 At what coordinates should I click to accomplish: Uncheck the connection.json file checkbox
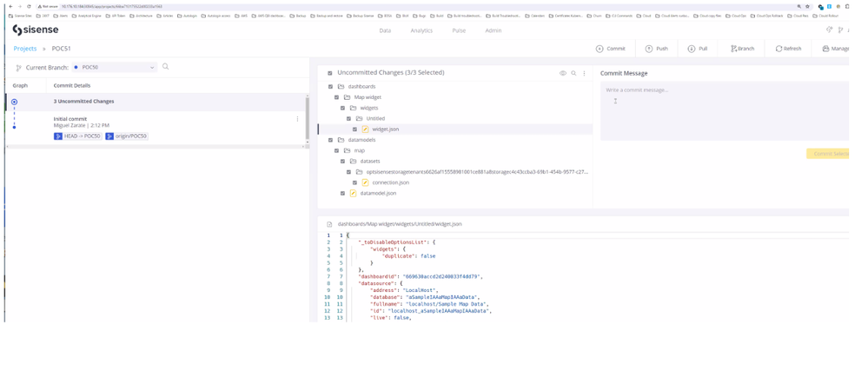tap(354, 182)
